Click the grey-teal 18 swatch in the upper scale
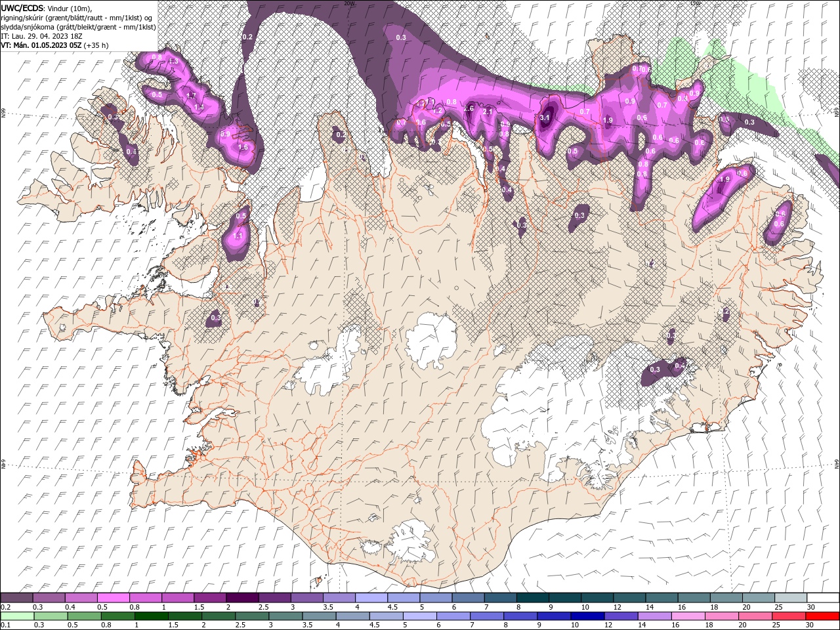Viewport: 840px width, 630px height. 726,597
